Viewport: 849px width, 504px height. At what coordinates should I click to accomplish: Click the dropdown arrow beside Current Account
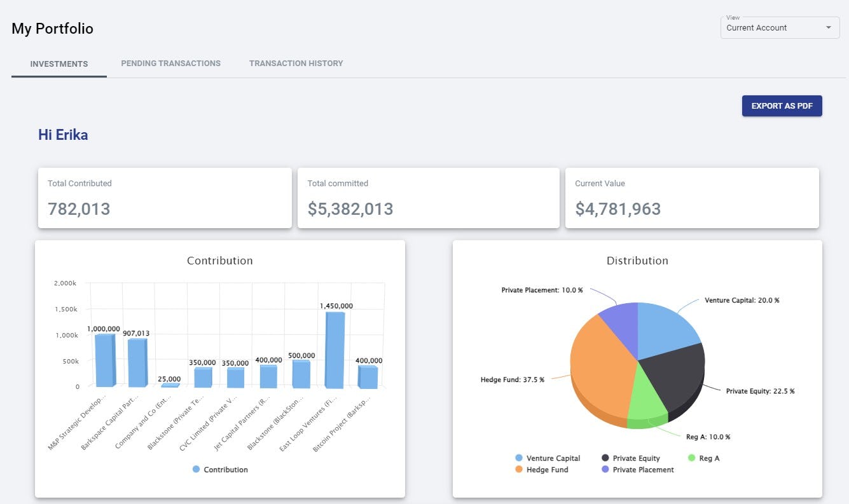point(828,27)
